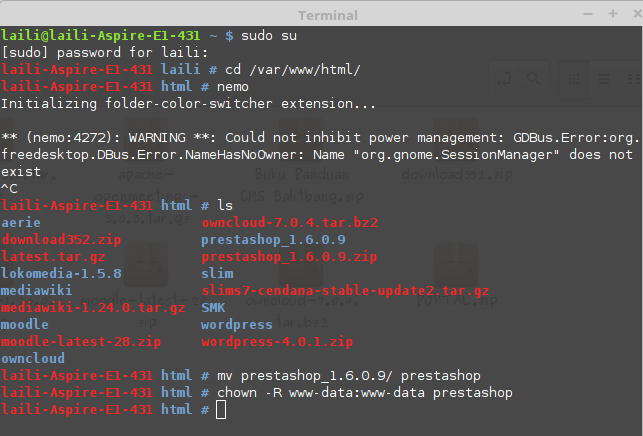Click the blue 'moodle' directory name
Viewport: 643px width, 436px height.
tap(25, 325)
